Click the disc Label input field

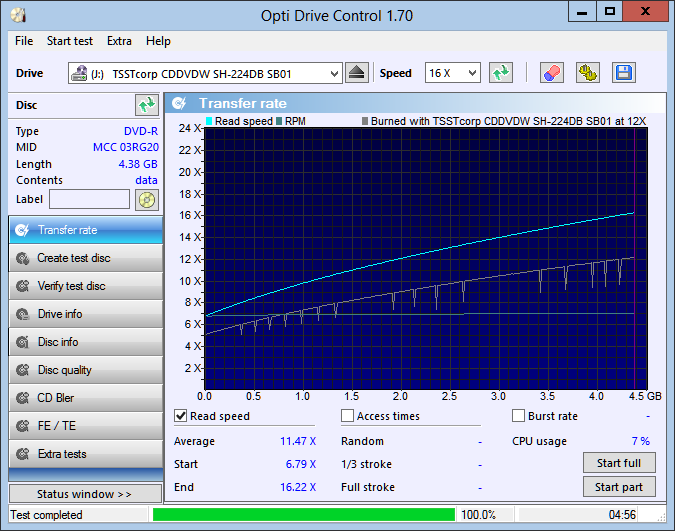[x=89, y=199]
